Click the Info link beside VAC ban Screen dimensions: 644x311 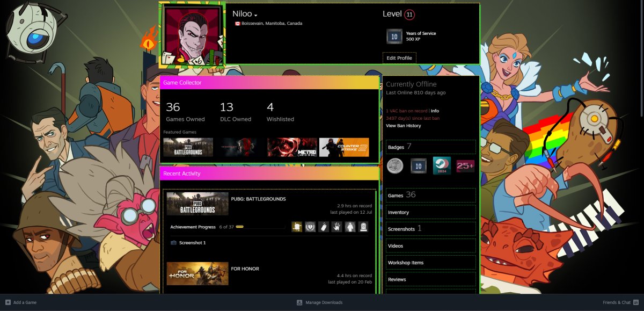[x=435, y=111]
